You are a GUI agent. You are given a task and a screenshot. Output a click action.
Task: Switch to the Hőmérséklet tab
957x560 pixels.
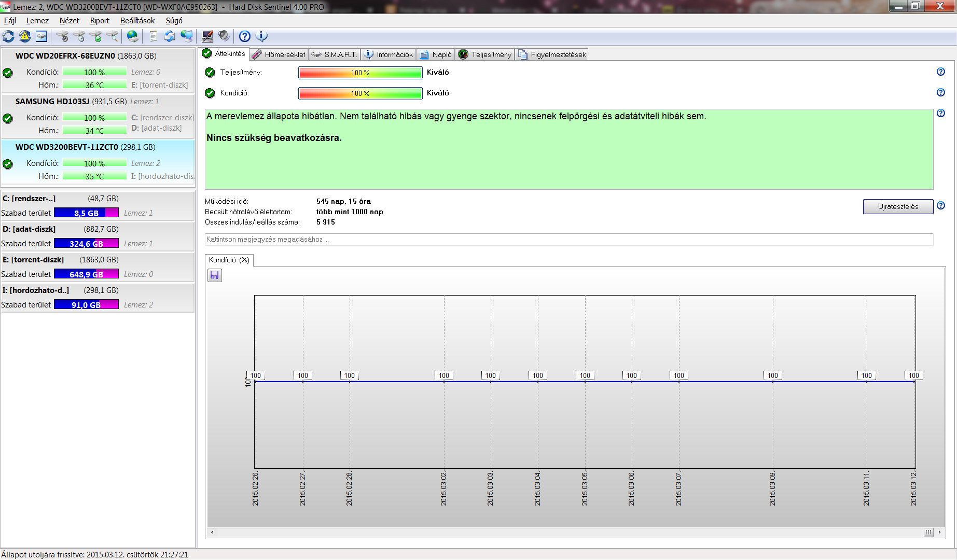(x=279, y=54)
